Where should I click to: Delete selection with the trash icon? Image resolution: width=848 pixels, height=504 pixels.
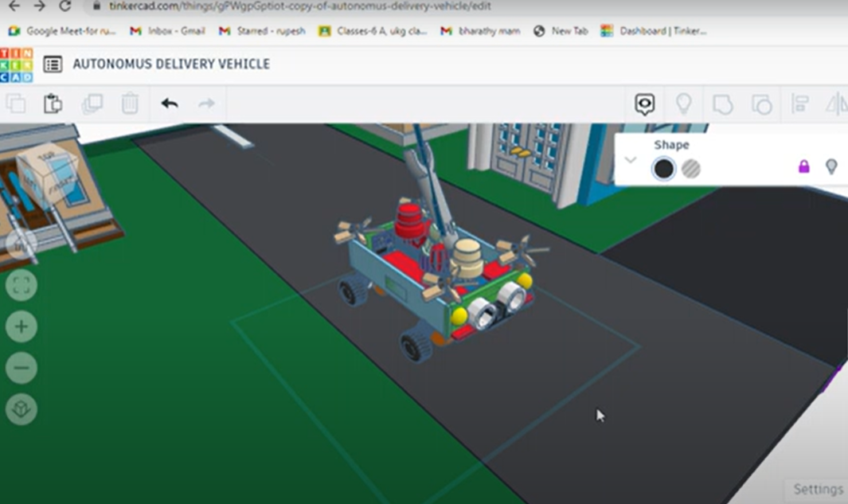pyautogui.click(x=130, y=104)
